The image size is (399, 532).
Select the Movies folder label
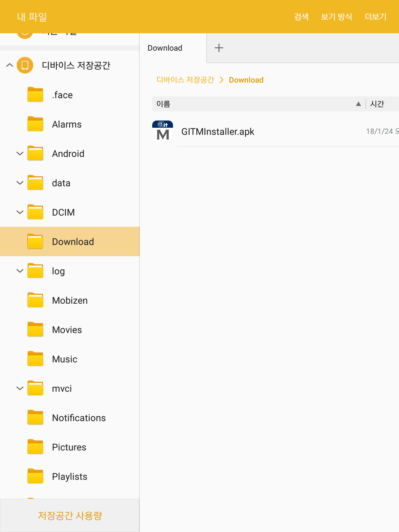[67, 330]
